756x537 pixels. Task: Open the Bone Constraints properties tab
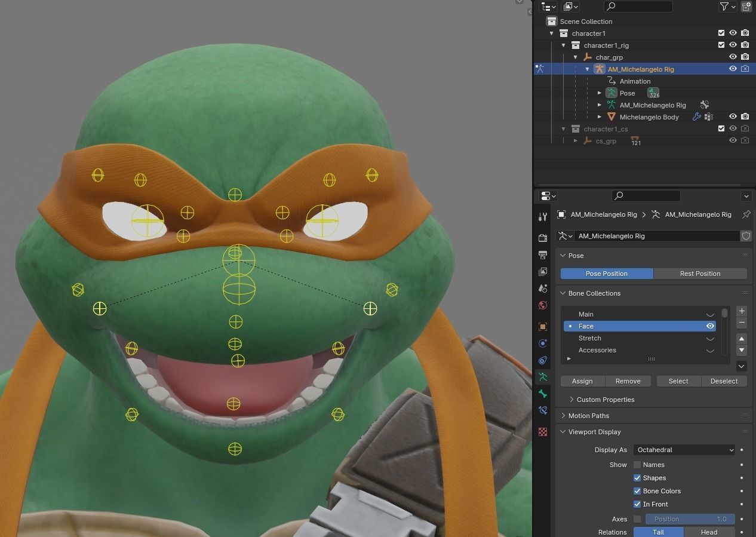click(543, 410)
